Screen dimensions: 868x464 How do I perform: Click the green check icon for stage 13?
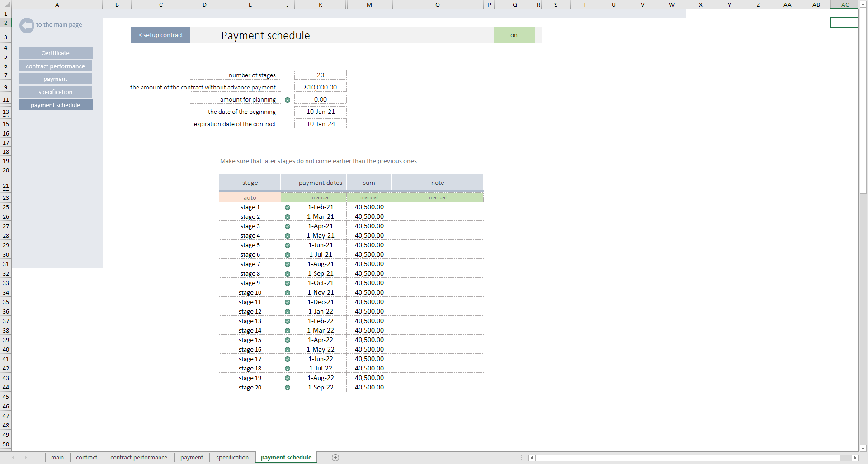(288, 321)
